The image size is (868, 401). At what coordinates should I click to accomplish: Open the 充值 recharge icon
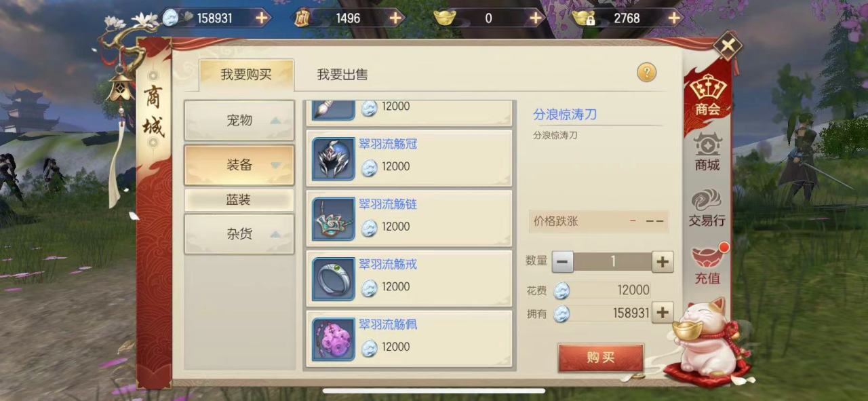coord(707,264)
